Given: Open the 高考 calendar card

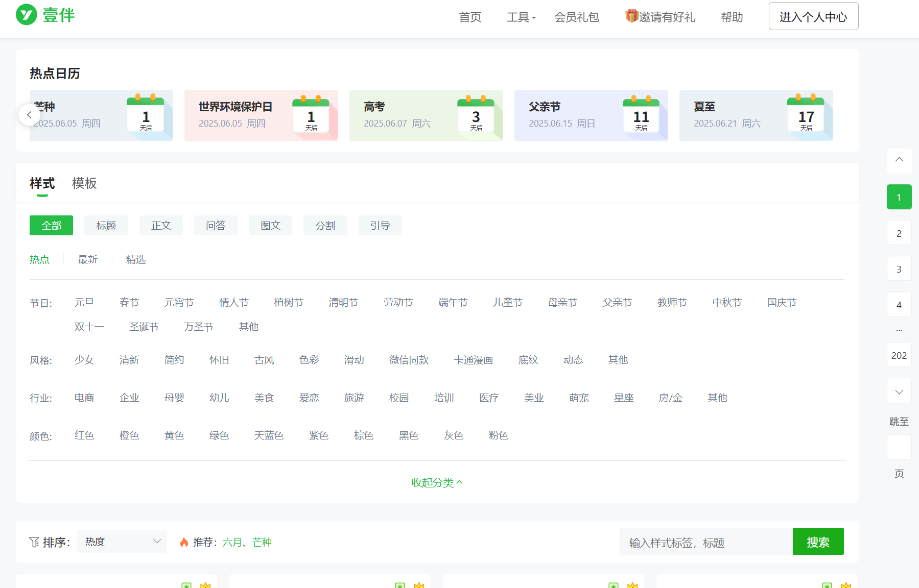Looking at the screenshot, I should [x=426, y=115].
